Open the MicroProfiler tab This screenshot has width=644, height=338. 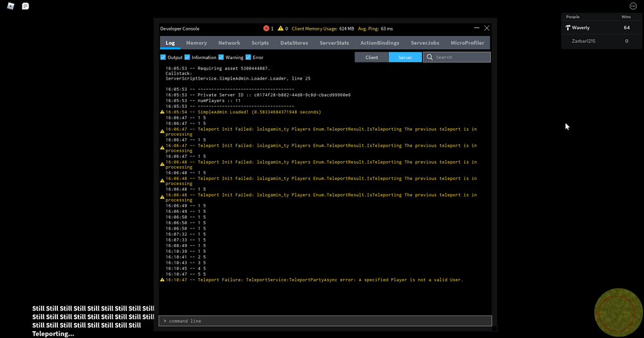(x=467, y=43)
